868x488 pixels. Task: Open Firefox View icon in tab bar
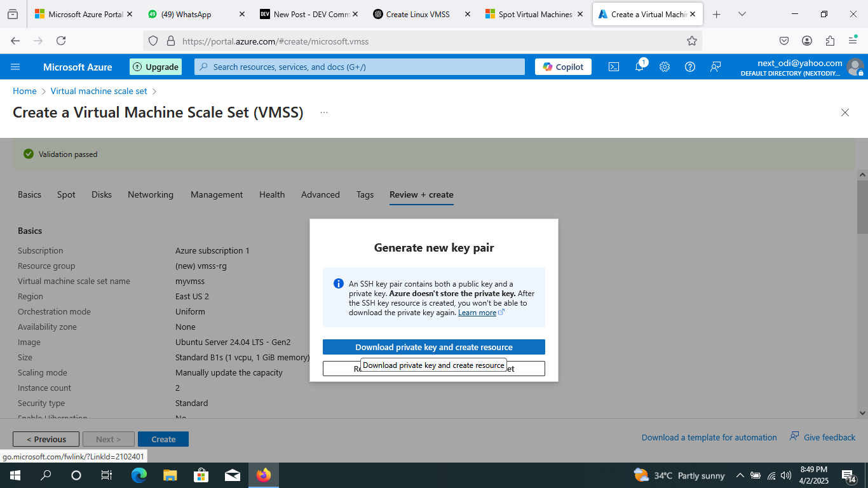(13, 14)
